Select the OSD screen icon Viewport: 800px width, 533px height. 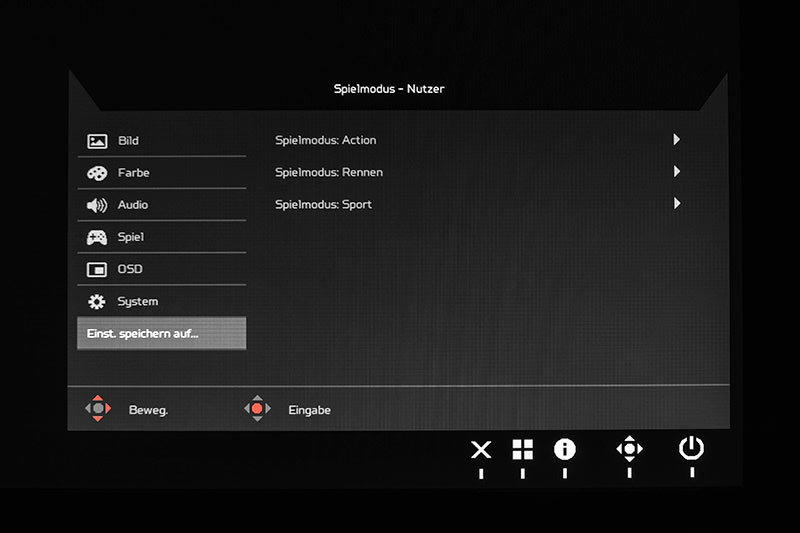[x=97, y=269]
